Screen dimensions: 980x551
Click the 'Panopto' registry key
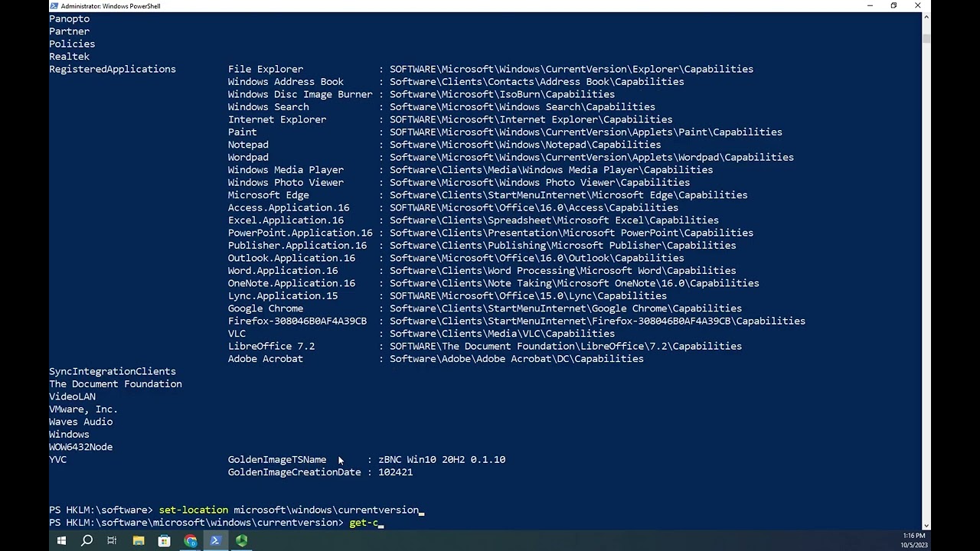click(70, 18)
